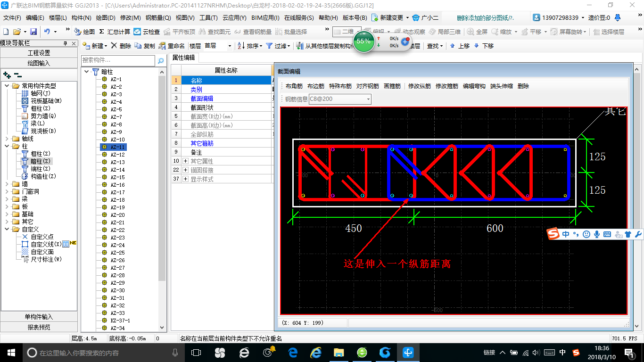644x362 pixels.
Task: Click 下移 move down button
Action: pos(484,46)
